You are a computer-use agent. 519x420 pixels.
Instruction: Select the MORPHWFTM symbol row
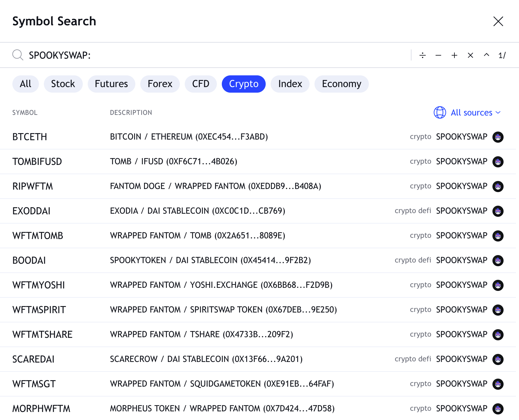(x=258, y=408)
